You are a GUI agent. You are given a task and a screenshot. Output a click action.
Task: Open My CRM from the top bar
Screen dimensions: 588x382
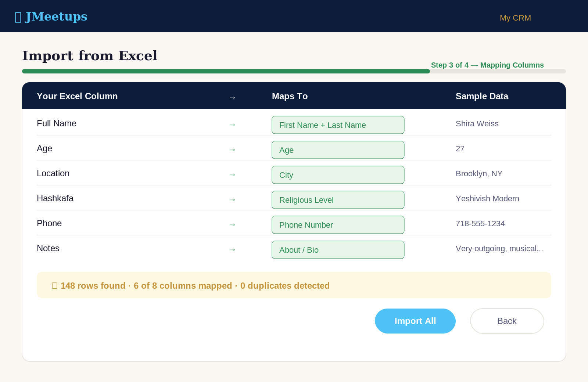tap(515, 18)
